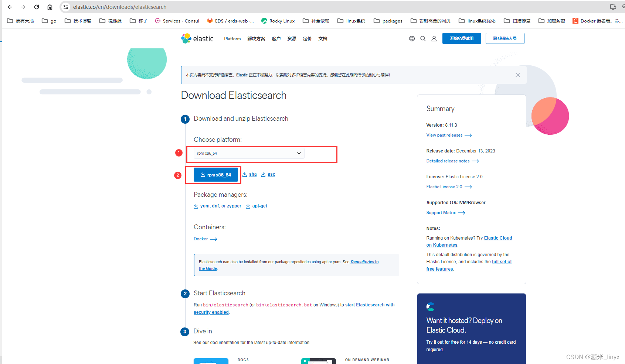625x364 pixels.
Task: Open the View past releases link
Action: click(x=445, y=135)
